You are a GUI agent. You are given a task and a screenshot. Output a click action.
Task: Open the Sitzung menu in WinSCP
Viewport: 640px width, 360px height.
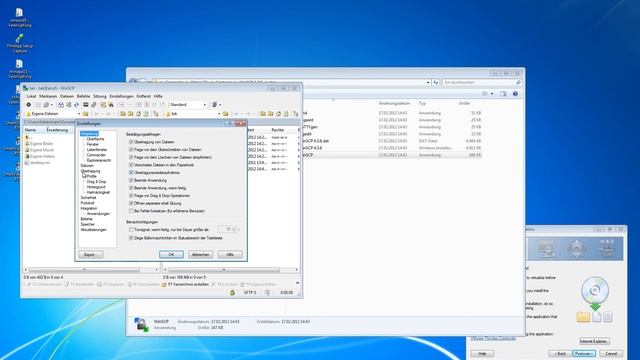100,96
